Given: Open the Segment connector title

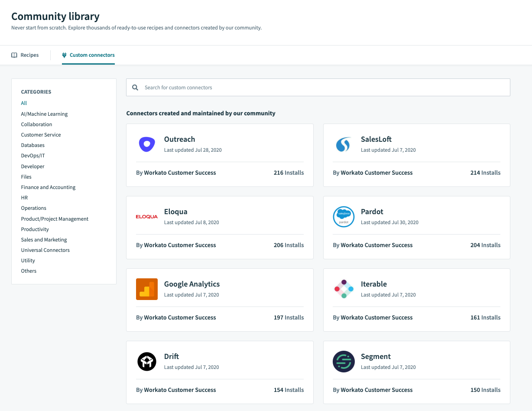Looking at the screenshot, I should point(376,356).
